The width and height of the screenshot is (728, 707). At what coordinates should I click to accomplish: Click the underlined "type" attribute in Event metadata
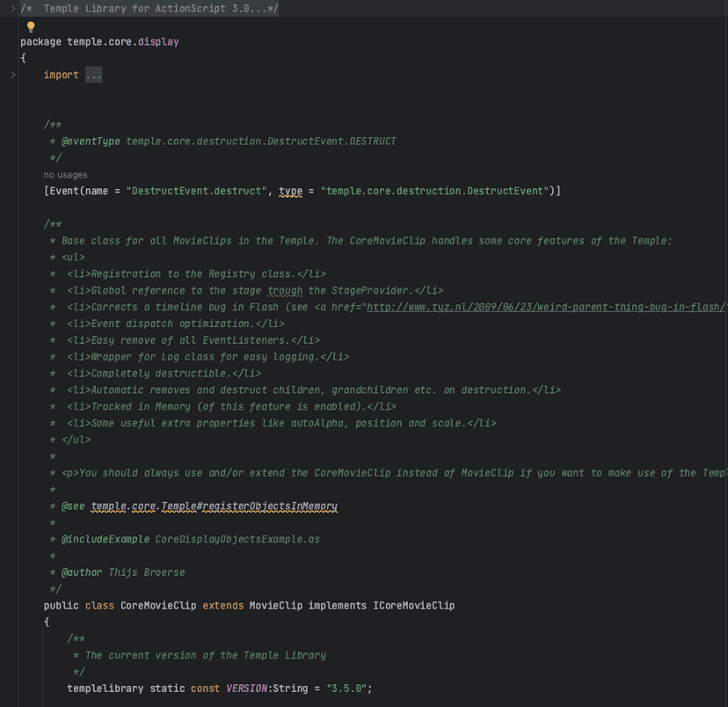290,191
